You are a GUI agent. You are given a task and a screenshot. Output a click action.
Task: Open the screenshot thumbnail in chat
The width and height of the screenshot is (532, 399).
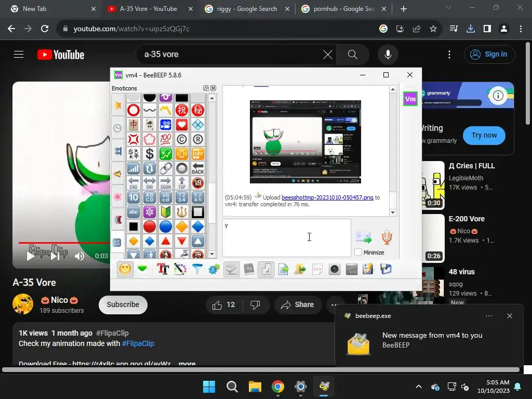305,142
